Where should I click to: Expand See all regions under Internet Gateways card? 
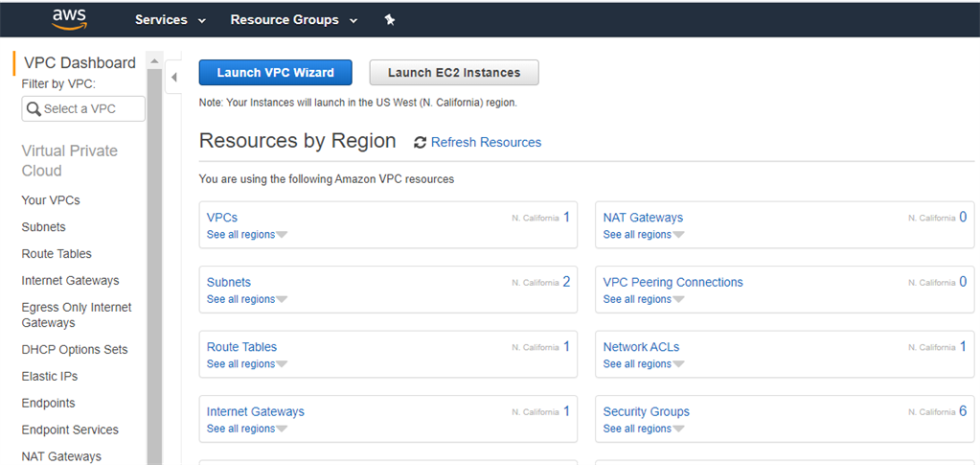click(247, 429)
